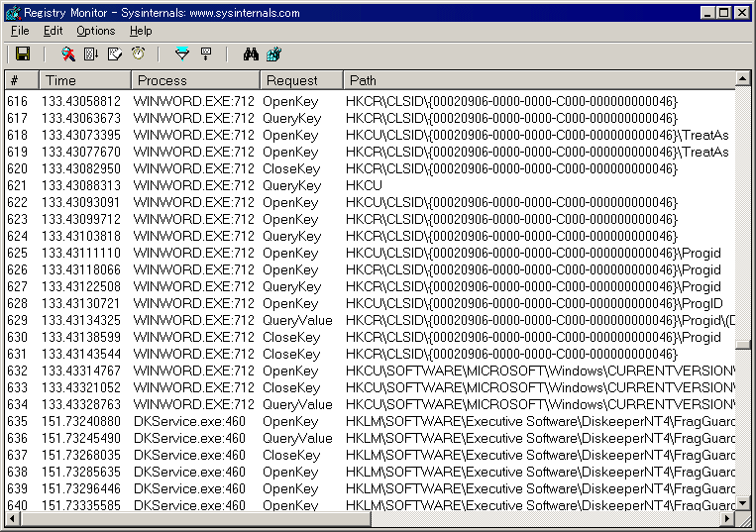Select row number 630

point(18,337)
